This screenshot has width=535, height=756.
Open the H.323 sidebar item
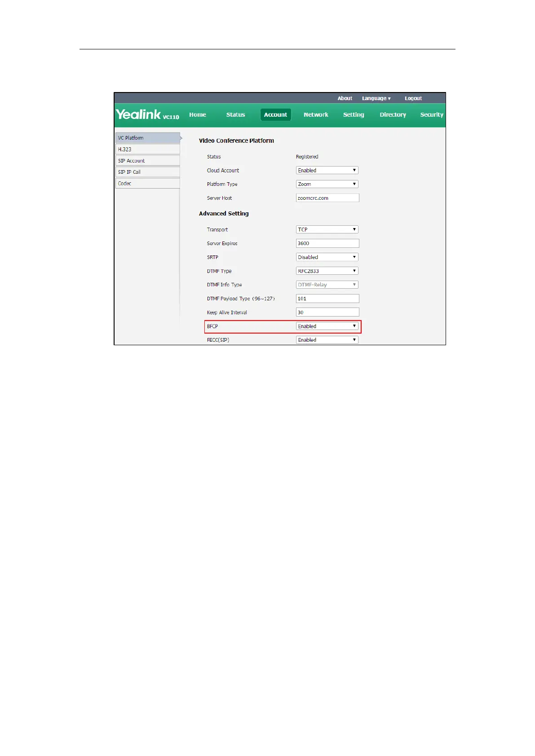pyautogui.click(x=148, y=149)
